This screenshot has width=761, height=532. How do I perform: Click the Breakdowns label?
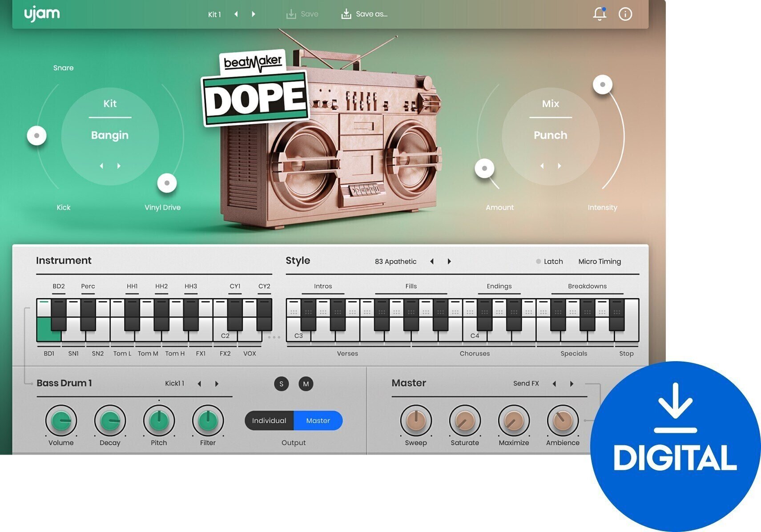[x=587, y=286]
